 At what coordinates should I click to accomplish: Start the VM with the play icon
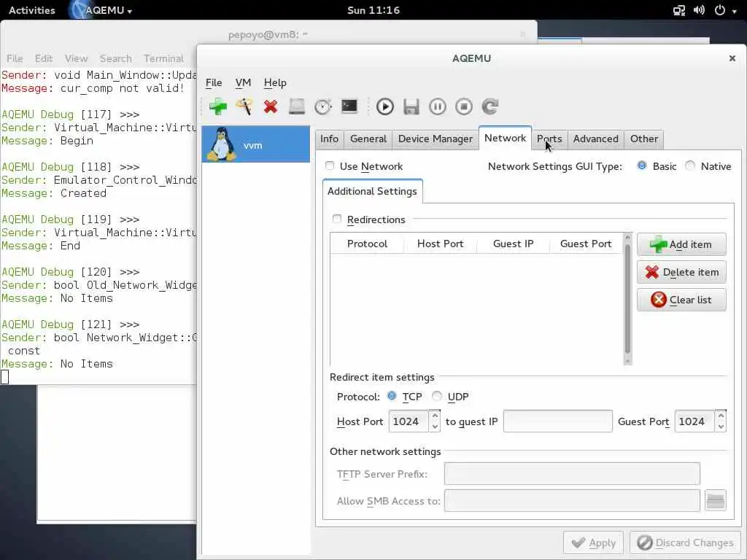click(x=385, y=106)
